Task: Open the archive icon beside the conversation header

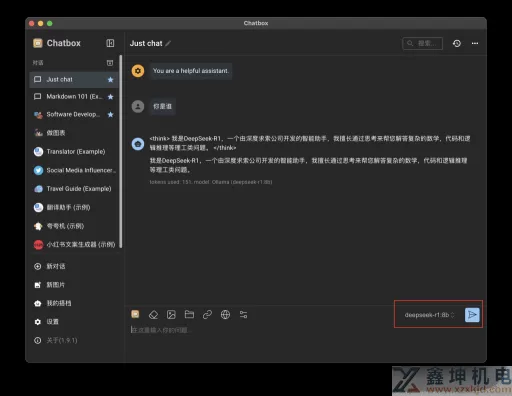Action: (110, 63)
